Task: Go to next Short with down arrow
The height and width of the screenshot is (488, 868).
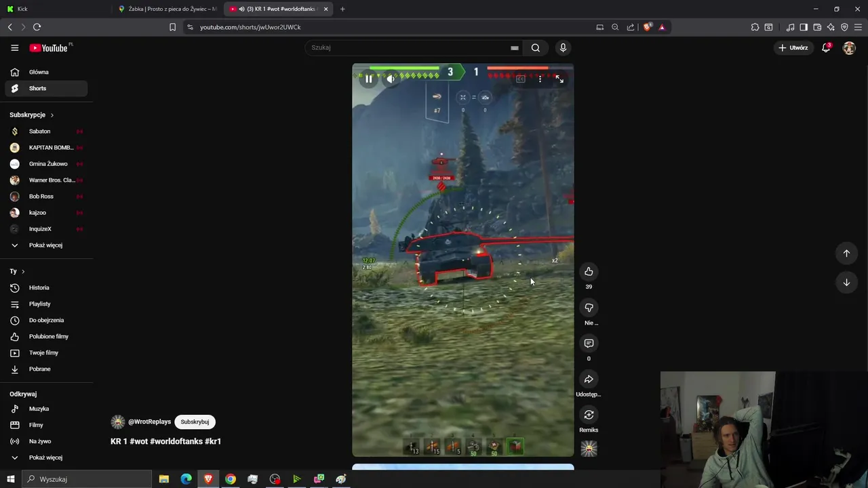Action: [x=846, y=283]
